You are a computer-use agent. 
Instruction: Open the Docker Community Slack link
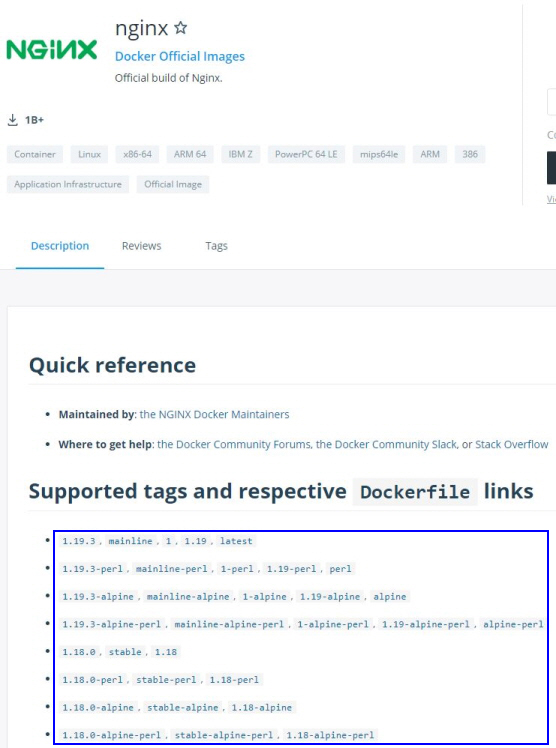(386, 444)
